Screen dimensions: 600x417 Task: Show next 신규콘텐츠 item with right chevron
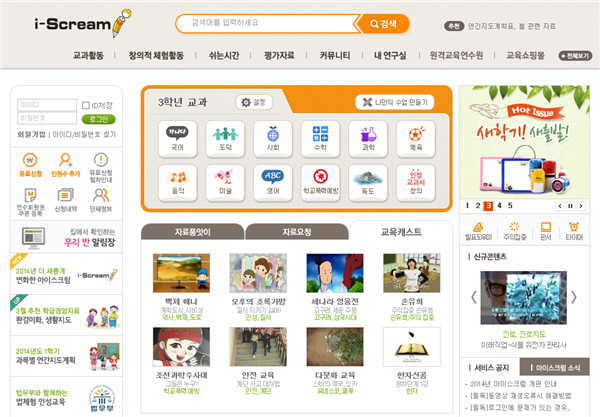click(574, 297)
